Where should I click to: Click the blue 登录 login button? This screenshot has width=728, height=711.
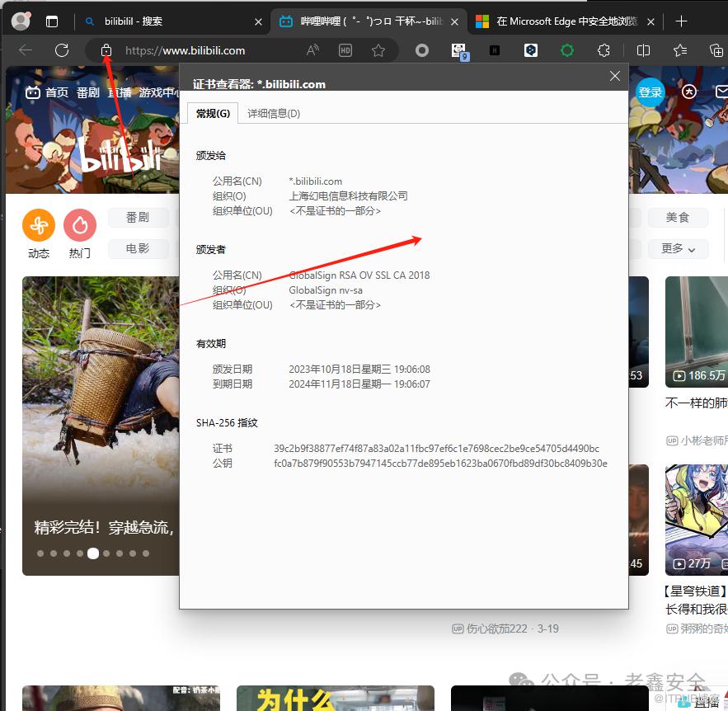click(650, 92)
